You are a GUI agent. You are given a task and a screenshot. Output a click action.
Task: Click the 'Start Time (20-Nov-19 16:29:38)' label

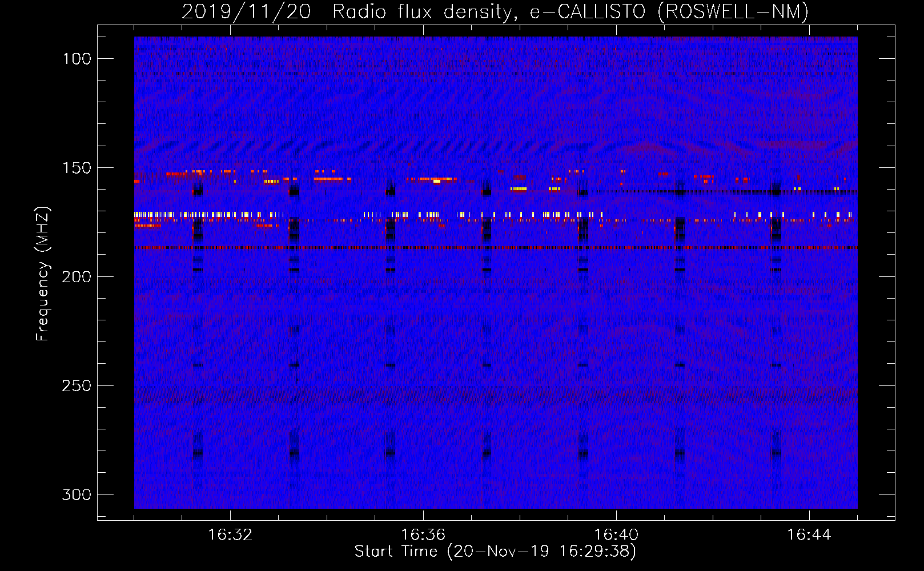click(x=495, y=552)
